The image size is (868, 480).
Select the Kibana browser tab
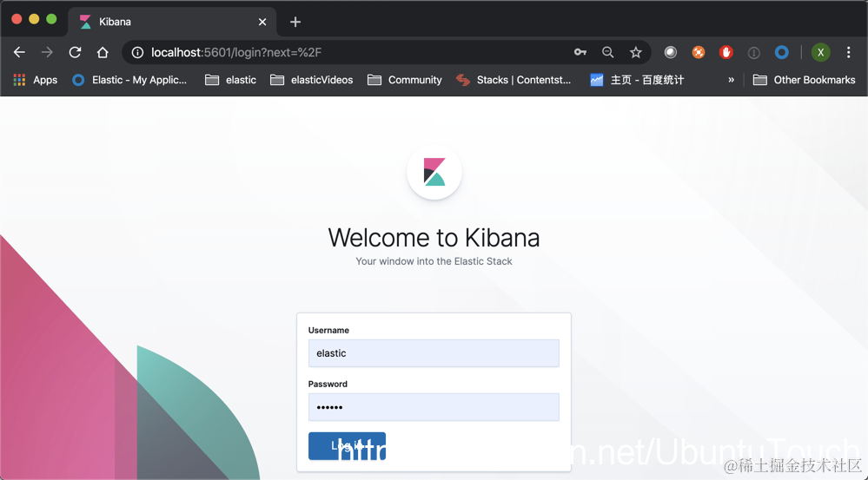172,22
